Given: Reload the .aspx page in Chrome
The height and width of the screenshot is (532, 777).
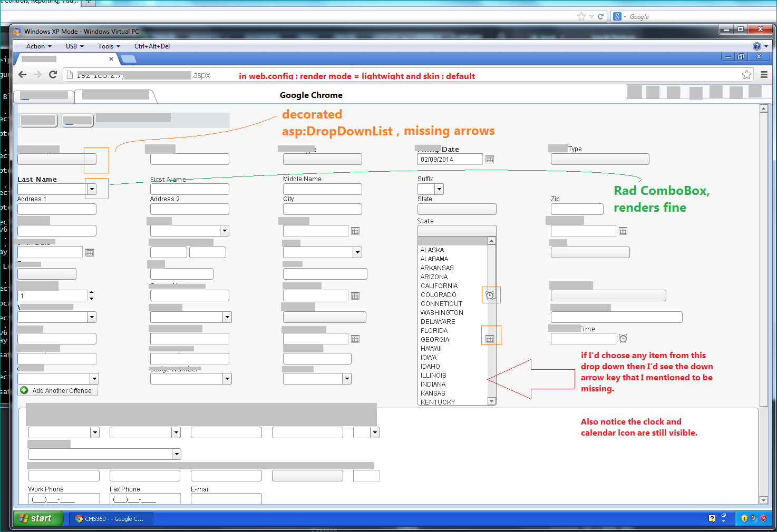Looking at the screenshot, I should [53, 75].
